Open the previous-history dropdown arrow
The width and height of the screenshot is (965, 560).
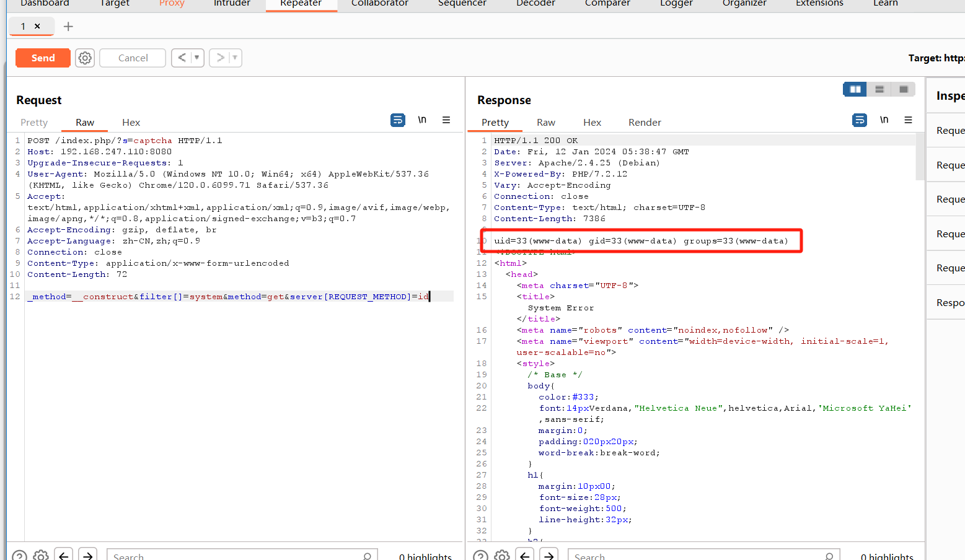pos(197,58)
